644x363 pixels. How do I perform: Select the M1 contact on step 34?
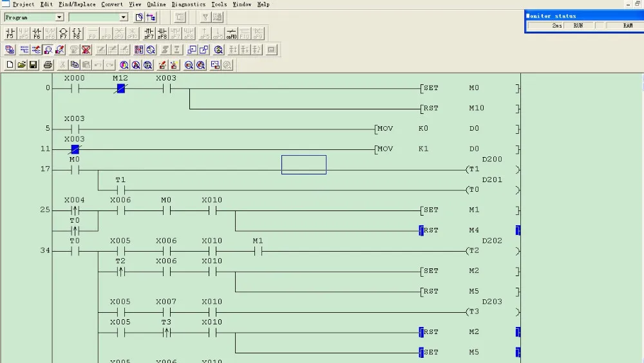258,251
